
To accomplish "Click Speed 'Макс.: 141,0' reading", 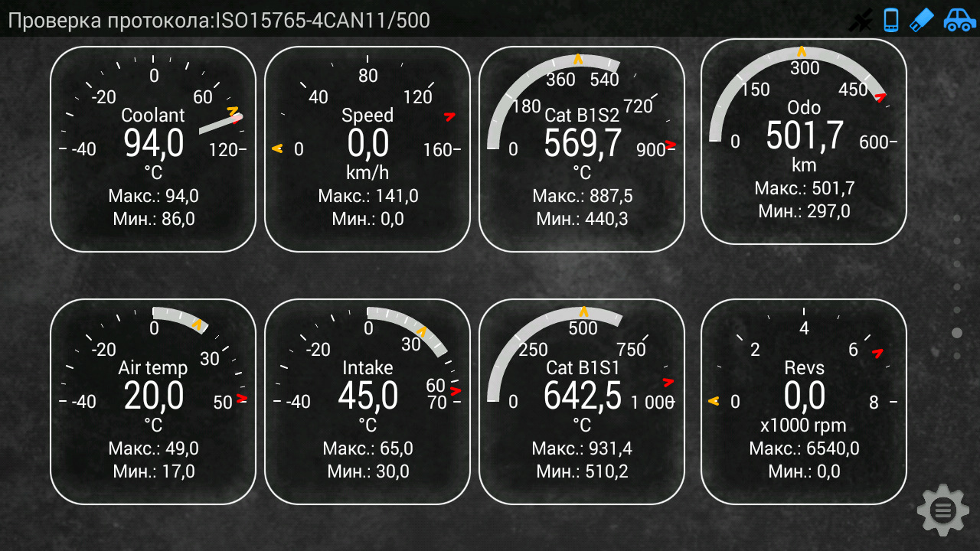I will coord(368,196).
